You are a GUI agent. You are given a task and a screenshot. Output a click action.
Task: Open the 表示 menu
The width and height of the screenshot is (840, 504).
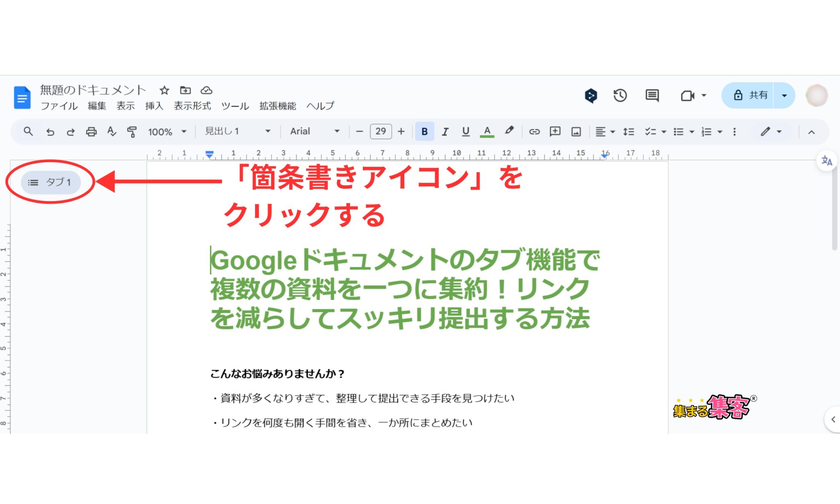[126, 106]
